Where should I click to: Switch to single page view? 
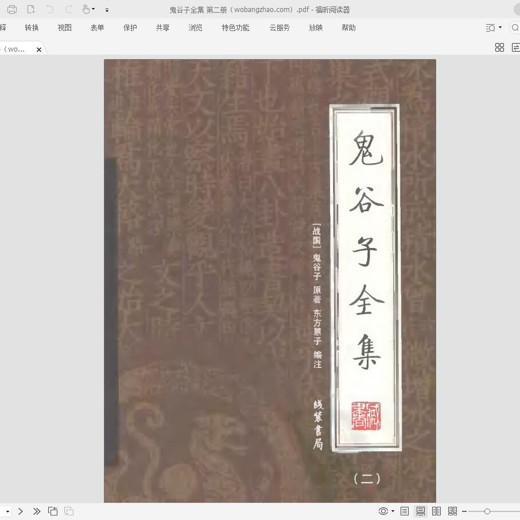404,511
